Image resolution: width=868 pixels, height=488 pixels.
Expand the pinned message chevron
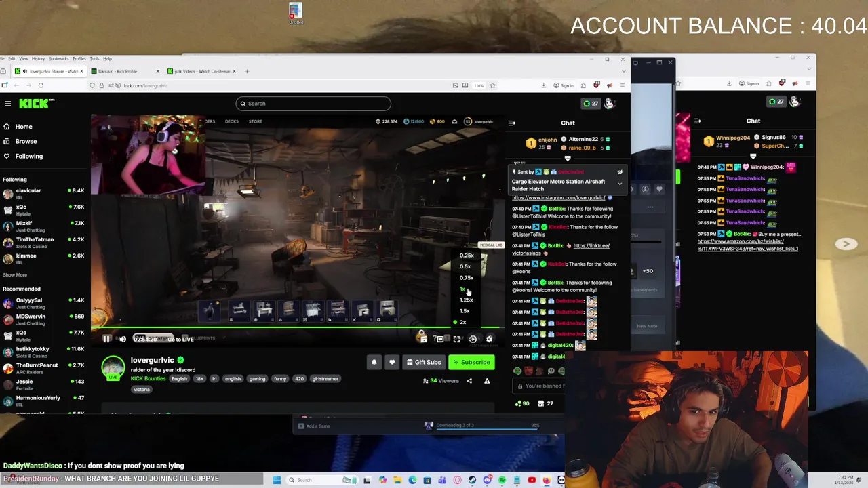click(619, 184)
